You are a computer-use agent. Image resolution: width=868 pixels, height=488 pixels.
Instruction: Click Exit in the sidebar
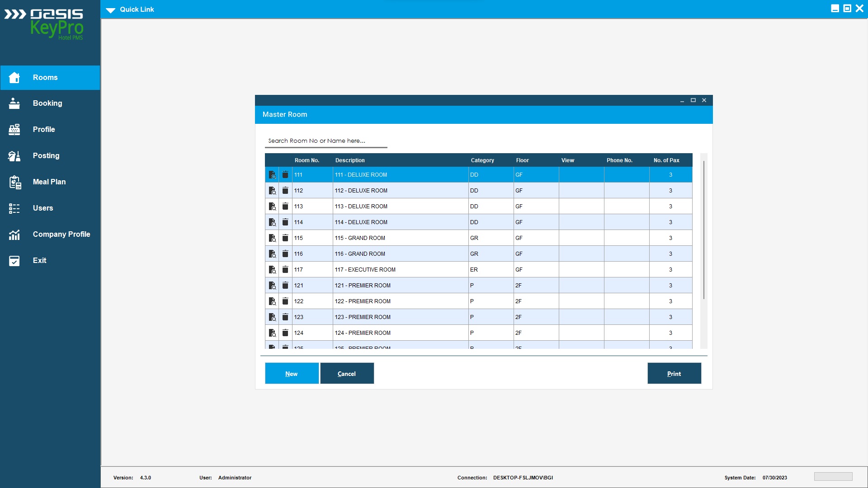pos(39,261)
